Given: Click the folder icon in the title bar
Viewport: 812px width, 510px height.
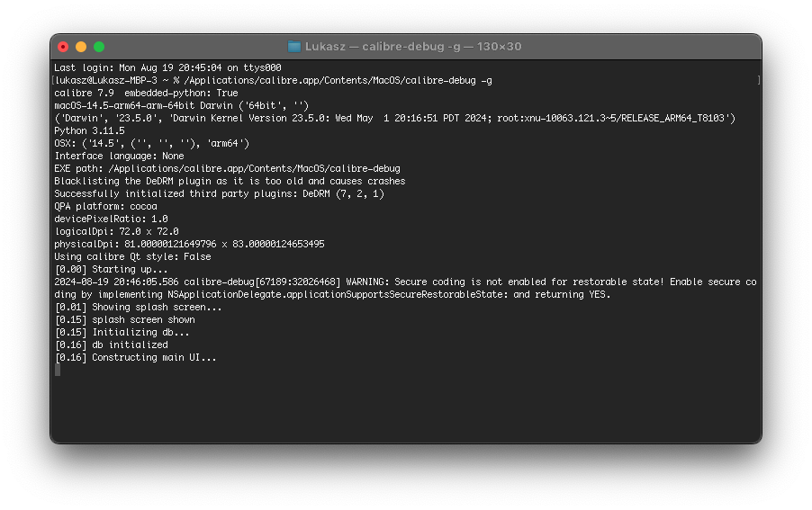Looking at the screenshot, I should [294, 47].
